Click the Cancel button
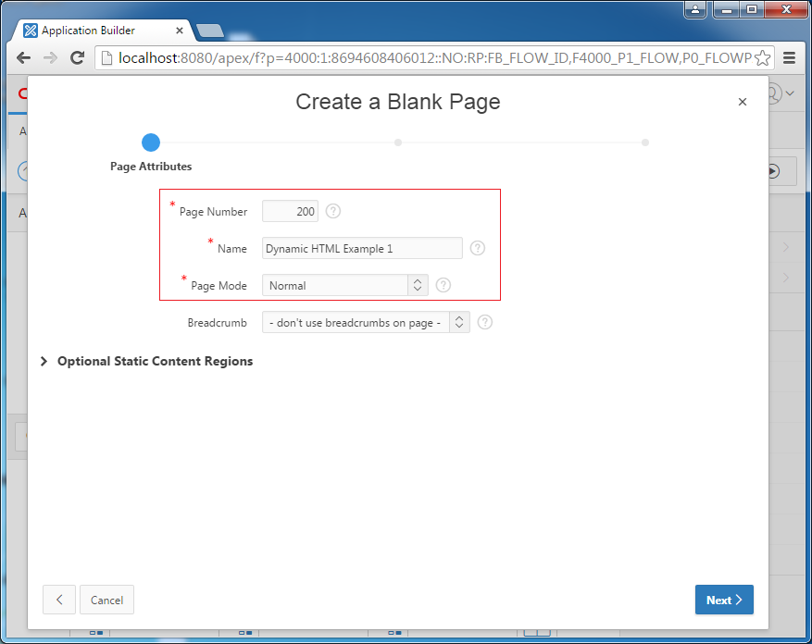Image resolution: width=812 pixels, height=644 pixels. point(106,600)
